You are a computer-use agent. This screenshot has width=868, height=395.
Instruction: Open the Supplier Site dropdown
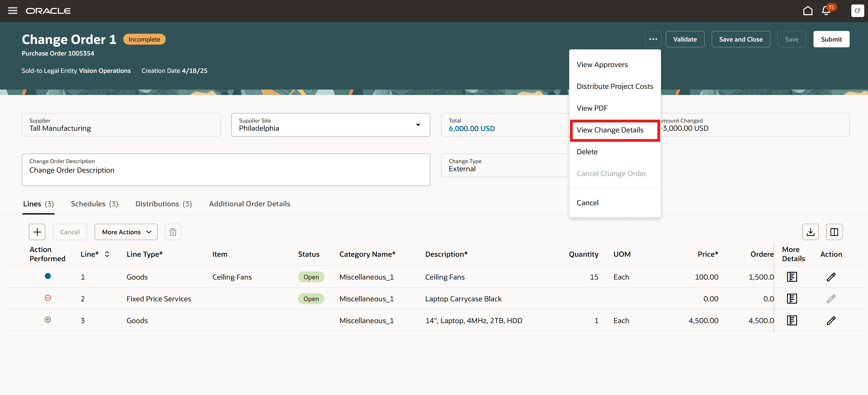tap(418, 125)
